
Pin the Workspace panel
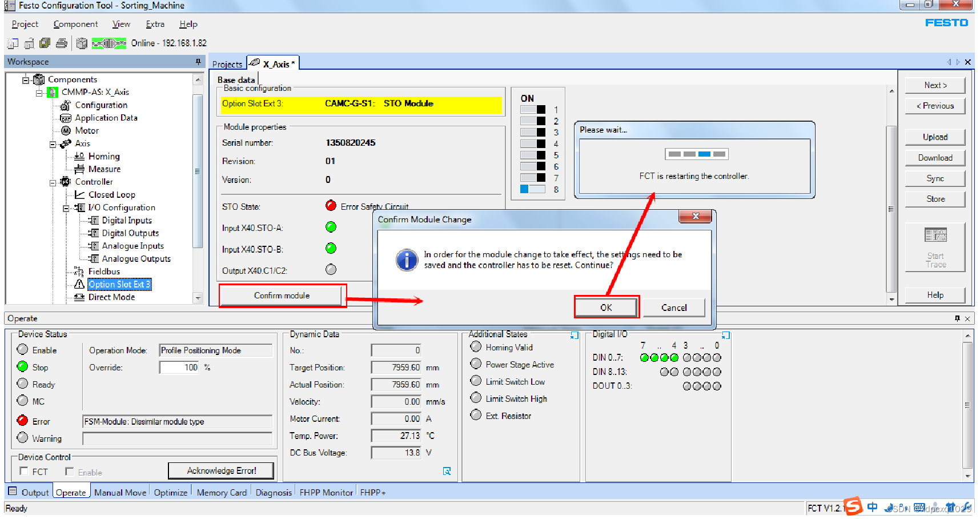(x=198, y=62)
